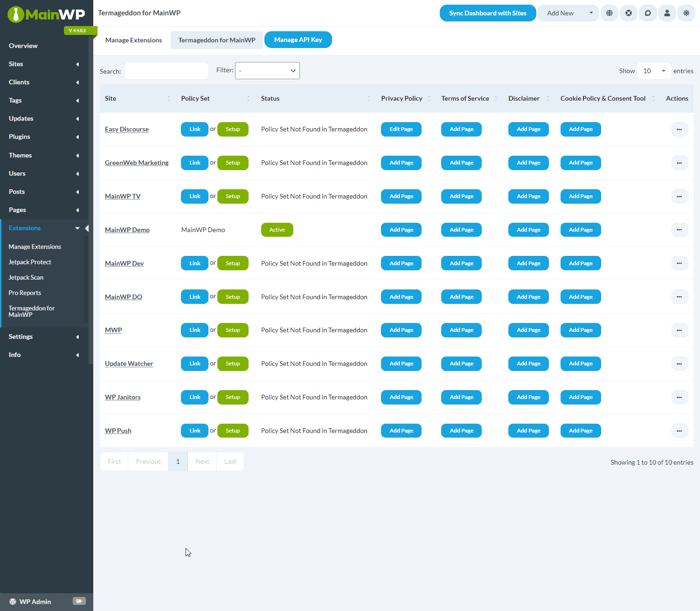Viewport: 700px width, 611px height.
Task: Open the Show entries dropdown
Action: (654, 70)
